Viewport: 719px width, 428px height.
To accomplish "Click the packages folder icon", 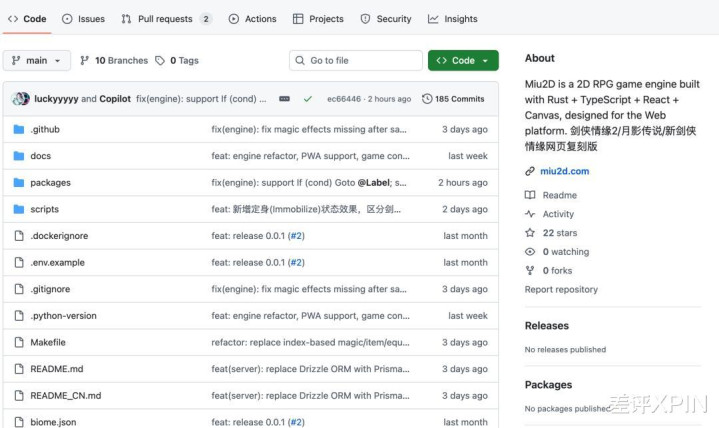I will 18,183.
